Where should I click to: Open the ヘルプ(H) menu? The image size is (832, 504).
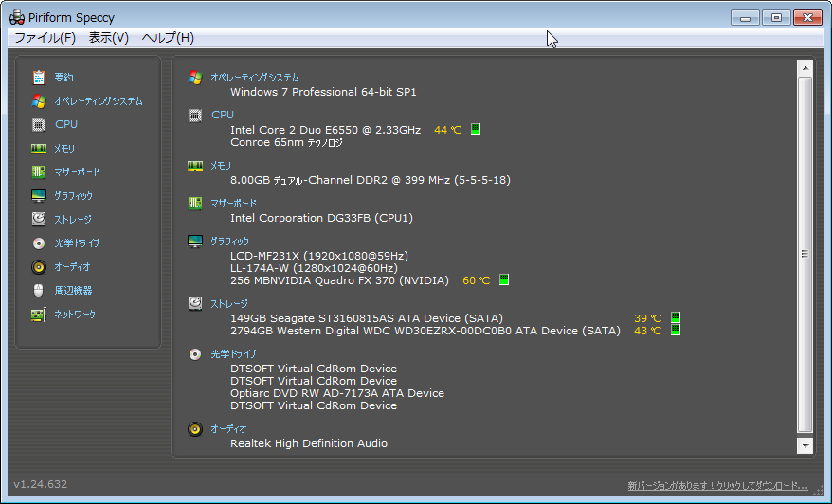[168, 38]
